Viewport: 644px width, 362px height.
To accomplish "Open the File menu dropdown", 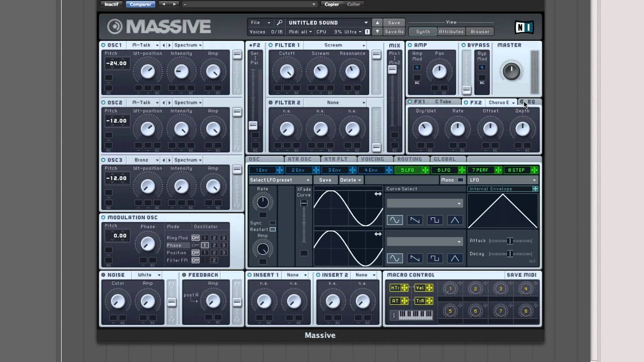I will pos(261,23).
